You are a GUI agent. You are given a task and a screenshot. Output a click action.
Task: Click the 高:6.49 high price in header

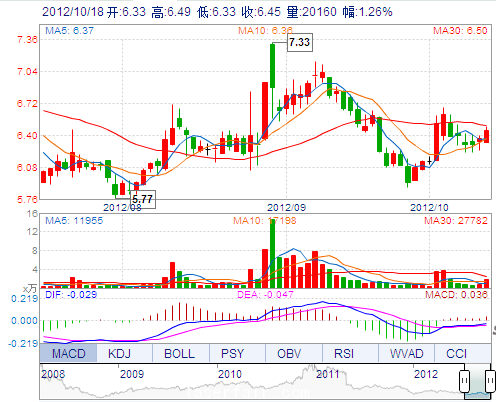[171, 12]
